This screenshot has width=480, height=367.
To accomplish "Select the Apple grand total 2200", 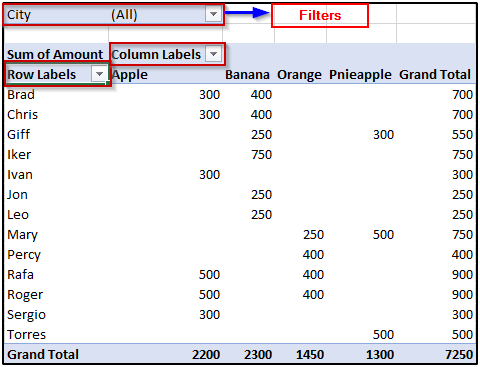I will click(206, 355).
